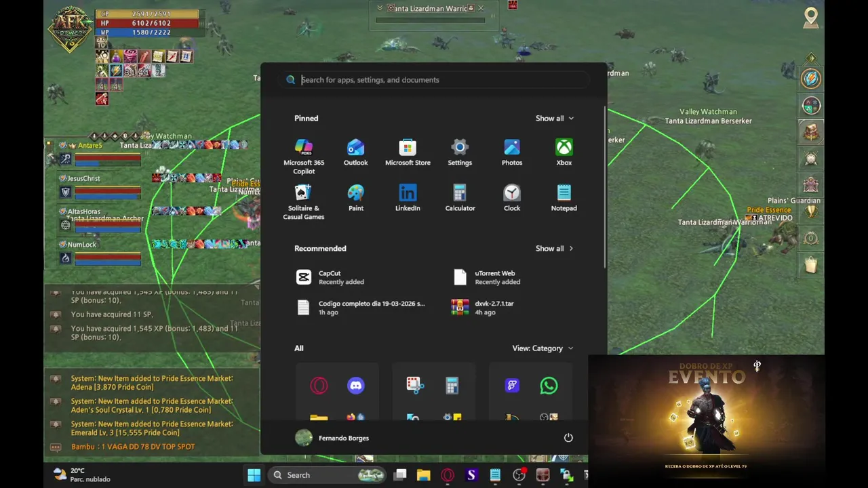The image size is (868, 488).
Task: Open the View: Category dropdown
Action: [x=542, y=348]
